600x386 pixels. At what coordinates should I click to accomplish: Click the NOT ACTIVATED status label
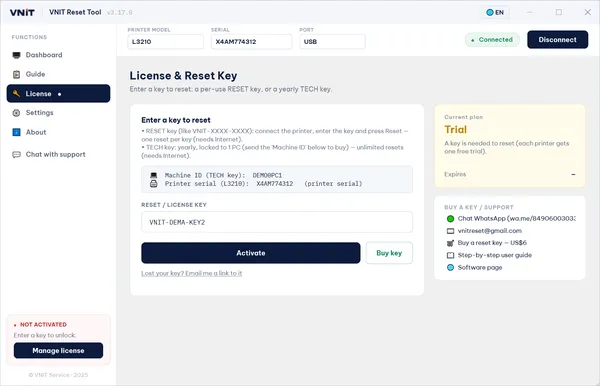point(43,324)
